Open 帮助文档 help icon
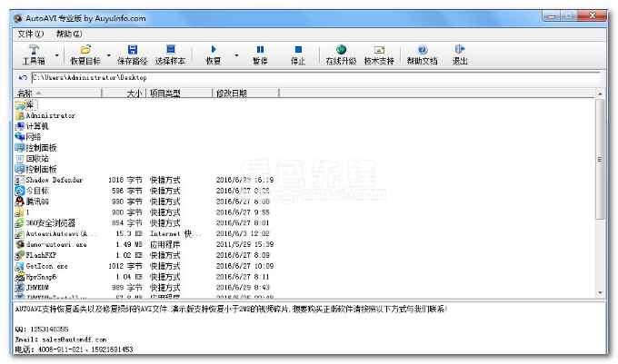Viewport: 618px width, 364px height. pyautogui.click(x=422, y=50)
